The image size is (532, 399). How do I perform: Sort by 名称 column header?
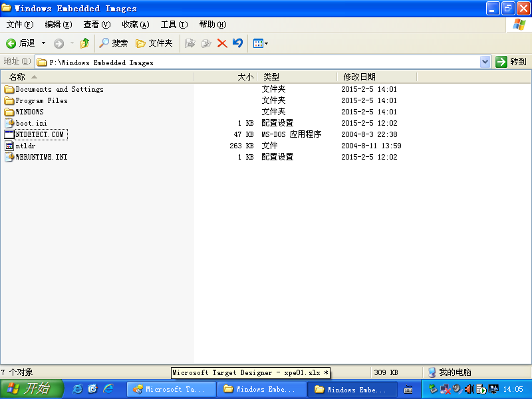click(x=97, y=77)
